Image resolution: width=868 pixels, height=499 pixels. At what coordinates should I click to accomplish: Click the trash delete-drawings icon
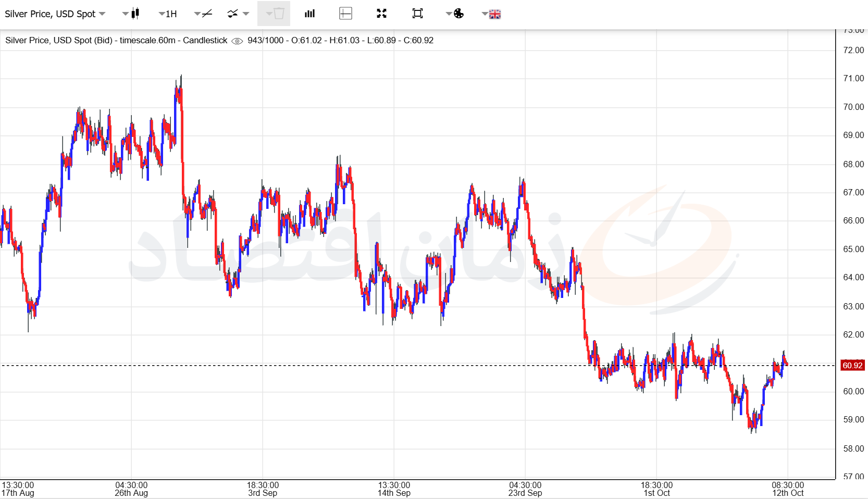275,14
